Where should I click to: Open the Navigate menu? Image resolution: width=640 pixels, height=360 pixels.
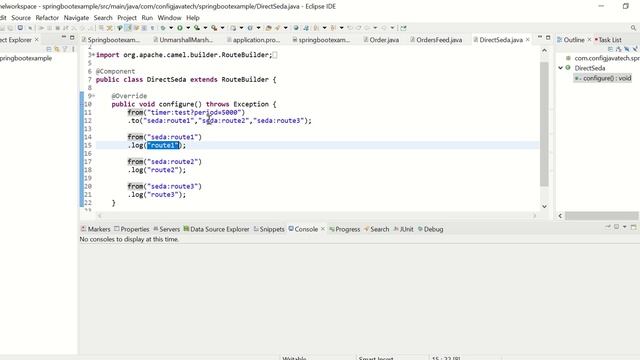click(76, 18)
